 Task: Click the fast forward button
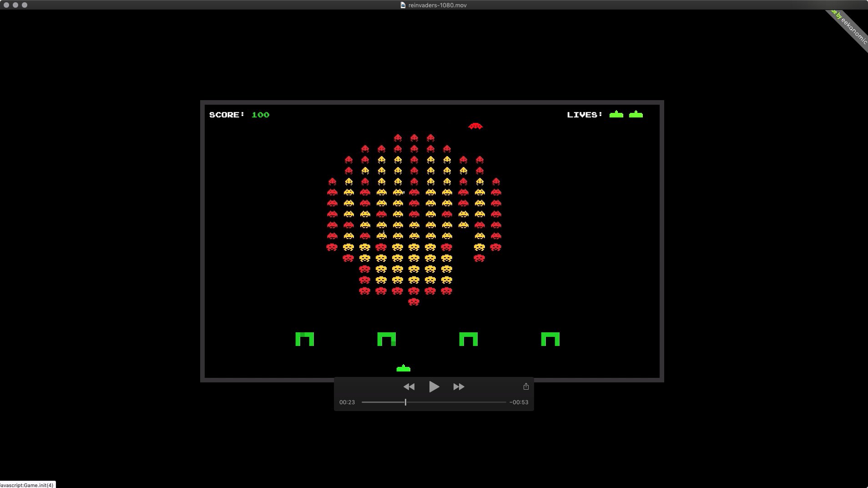[459, 387]
